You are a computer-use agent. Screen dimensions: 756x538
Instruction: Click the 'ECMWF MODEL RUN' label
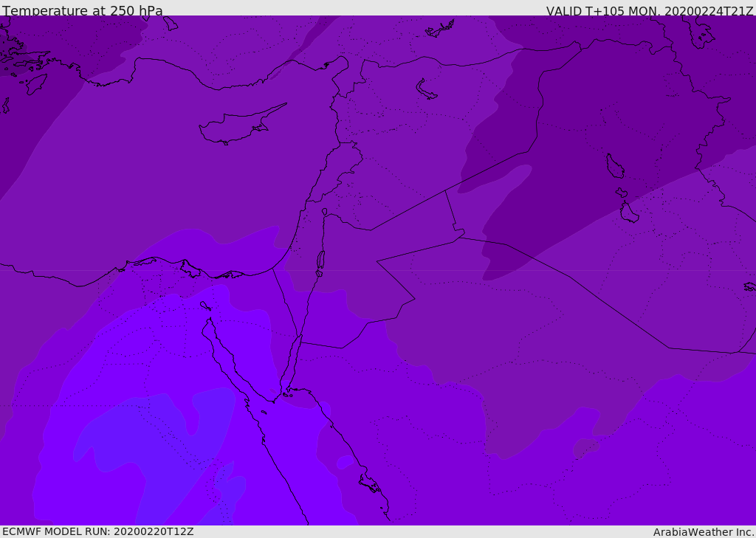coord(97,531)
